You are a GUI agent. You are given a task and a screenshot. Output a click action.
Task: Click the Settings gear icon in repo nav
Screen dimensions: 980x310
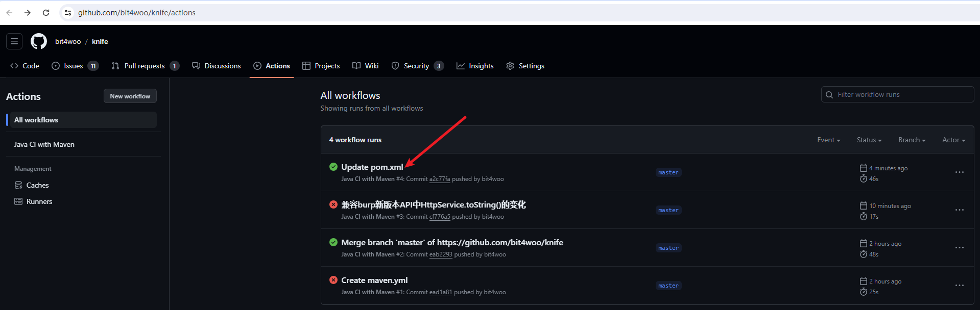[x=510, y=66]
